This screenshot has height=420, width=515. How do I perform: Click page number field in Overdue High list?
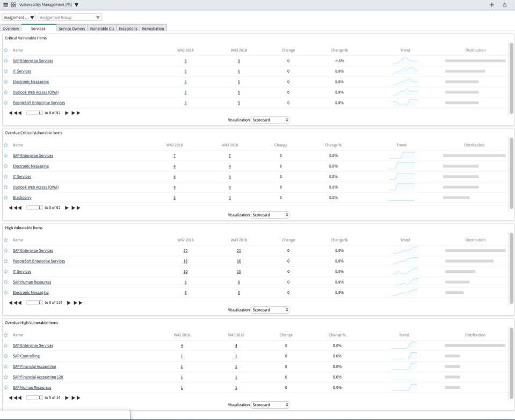[34, 397]
